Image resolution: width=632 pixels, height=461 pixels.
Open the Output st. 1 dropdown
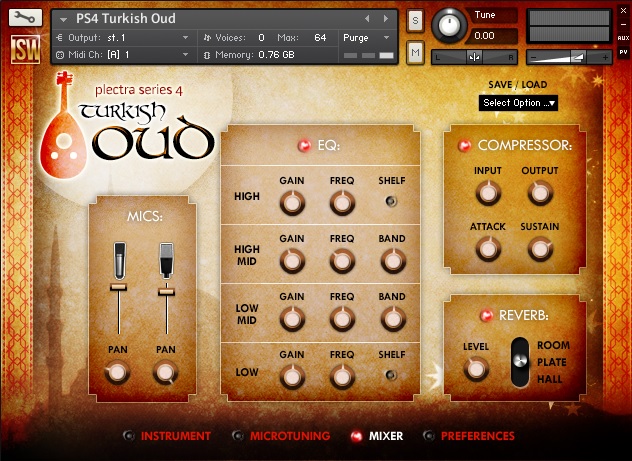(x=123, y=38)
